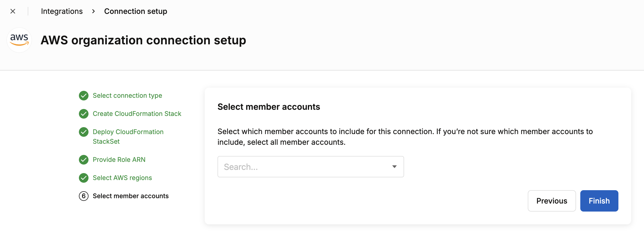This screenshot has height=242, width=644.
Task: Navigate to the Provide Role ARN step
Action: 119,160
